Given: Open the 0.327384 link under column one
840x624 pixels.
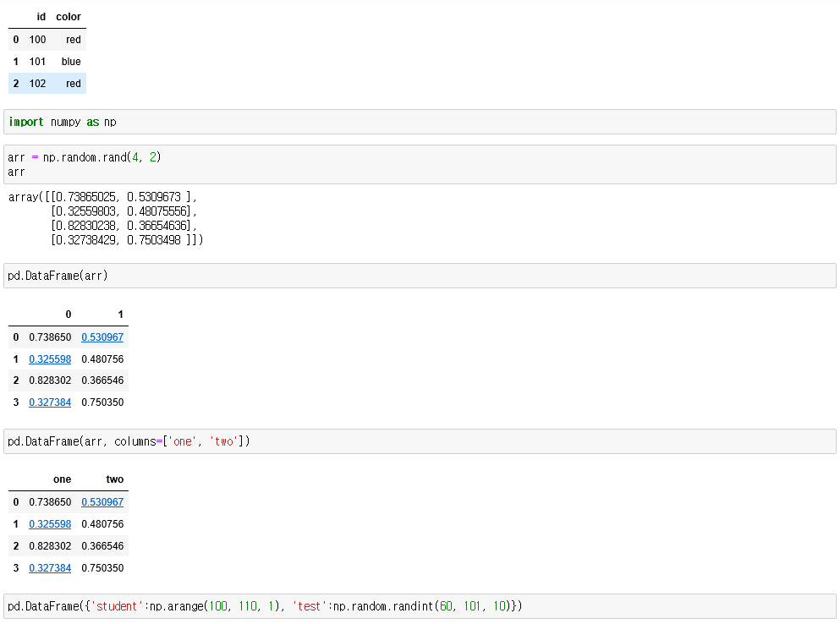Looking at the screenshot, I should (x=50, y=568).
